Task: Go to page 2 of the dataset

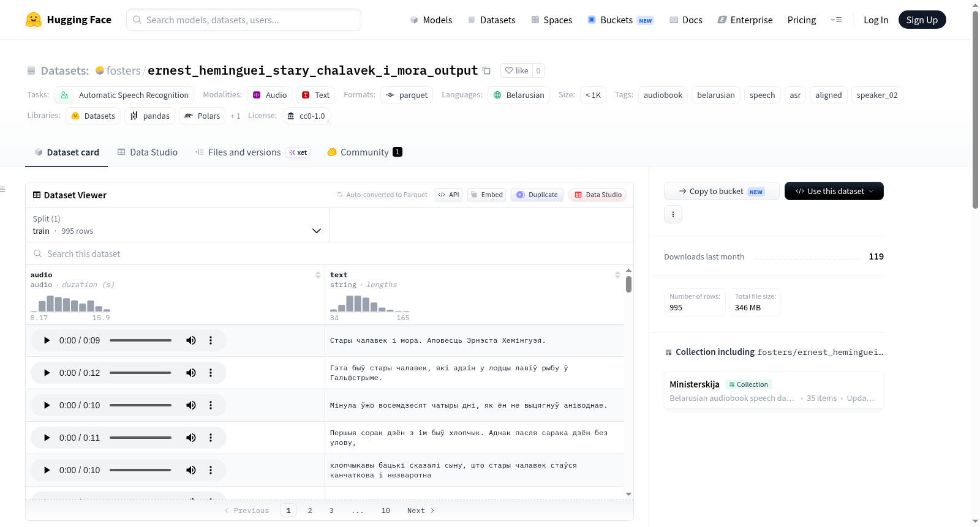Action: click(310, 510)
